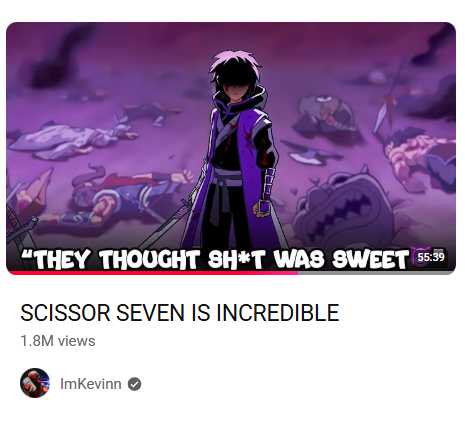This screenshot has width=465, height=422.
Task: Click the upright spear in the thumbnail background
Action: coord(389,100)
